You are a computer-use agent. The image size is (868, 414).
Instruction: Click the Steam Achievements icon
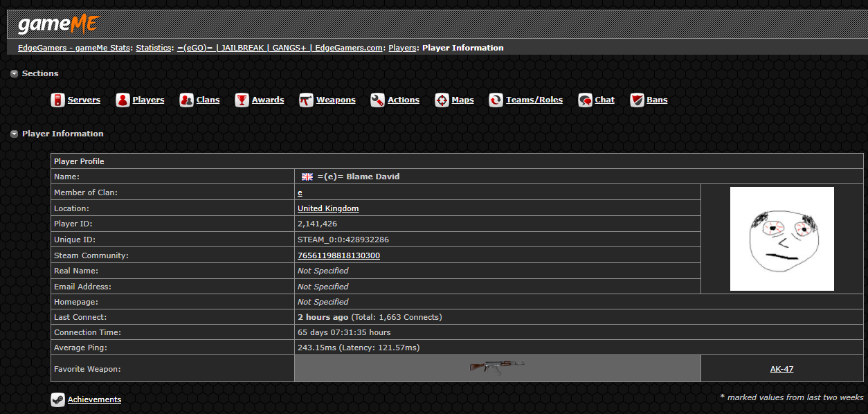pos(57,399)
